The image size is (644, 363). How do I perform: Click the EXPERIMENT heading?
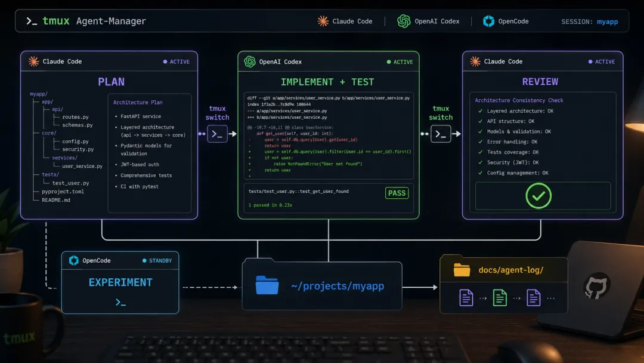[120, 282]
